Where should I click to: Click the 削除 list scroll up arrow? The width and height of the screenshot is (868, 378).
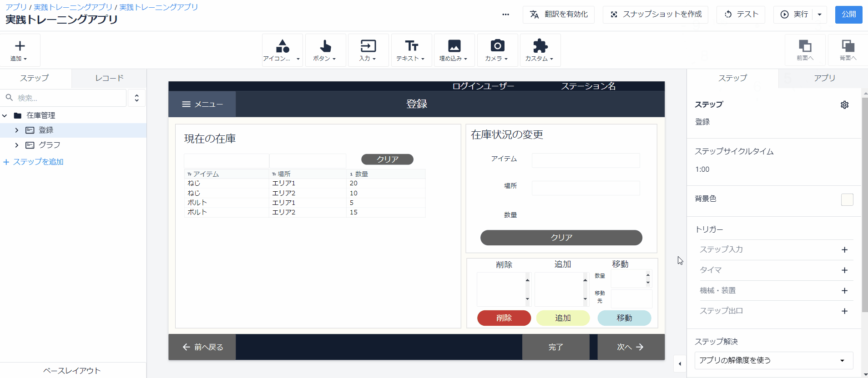[527, 280]
